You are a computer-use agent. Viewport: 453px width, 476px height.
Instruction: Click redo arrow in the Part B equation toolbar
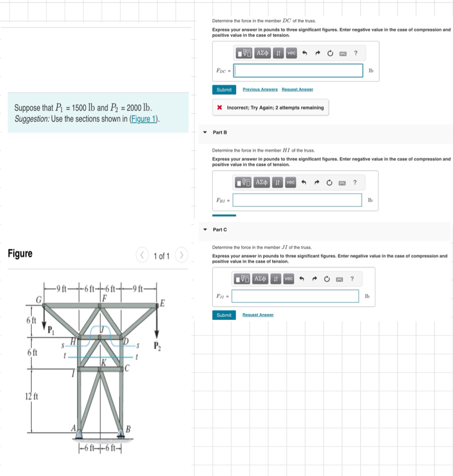coord(318,182)
